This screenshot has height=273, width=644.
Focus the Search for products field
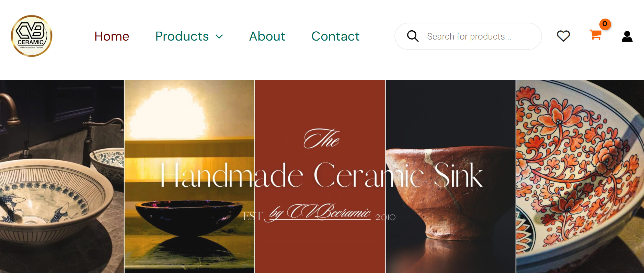pyautogui.click(x=468, y=36)
